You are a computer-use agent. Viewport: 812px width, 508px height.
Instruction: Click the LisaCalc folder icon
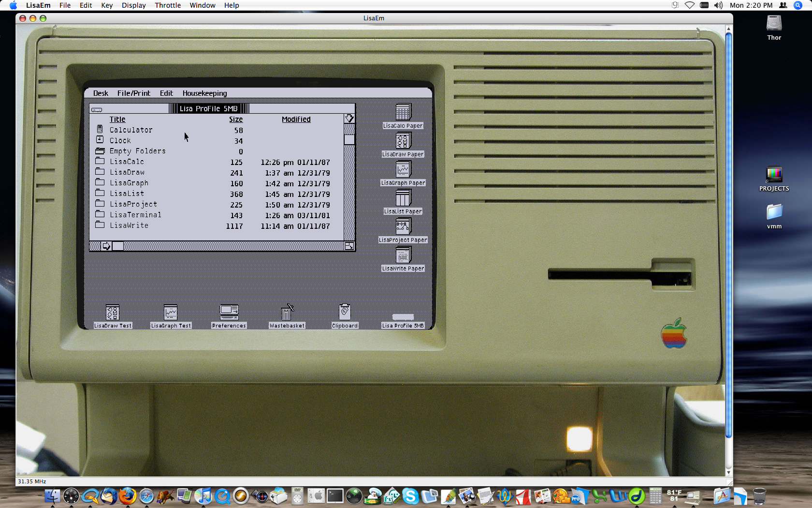click(x=100, y=161)
